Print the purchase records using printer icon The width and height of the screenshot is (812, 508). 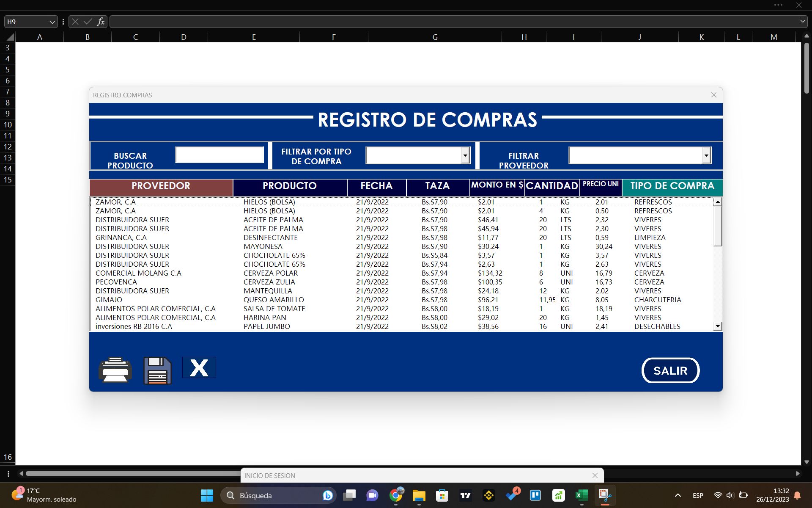[115, 369]
